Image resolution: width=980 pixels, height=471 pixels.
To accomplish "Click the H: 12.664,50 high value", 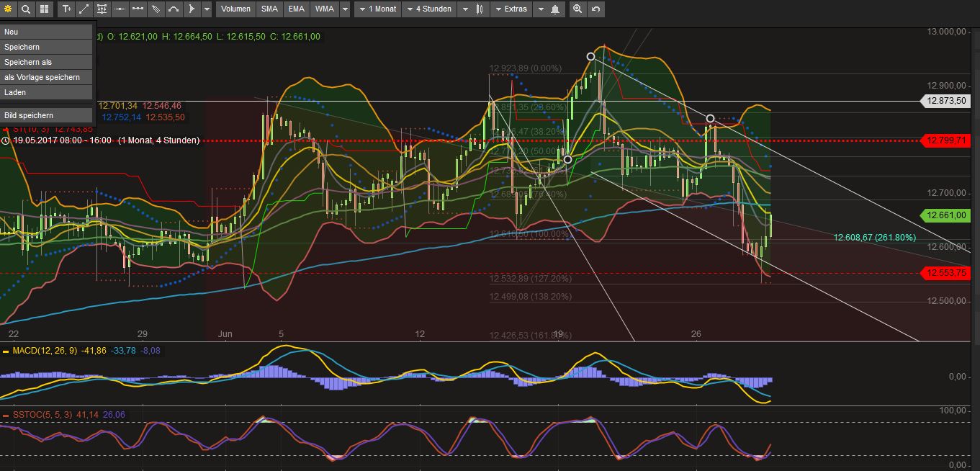I will point(186,37).
